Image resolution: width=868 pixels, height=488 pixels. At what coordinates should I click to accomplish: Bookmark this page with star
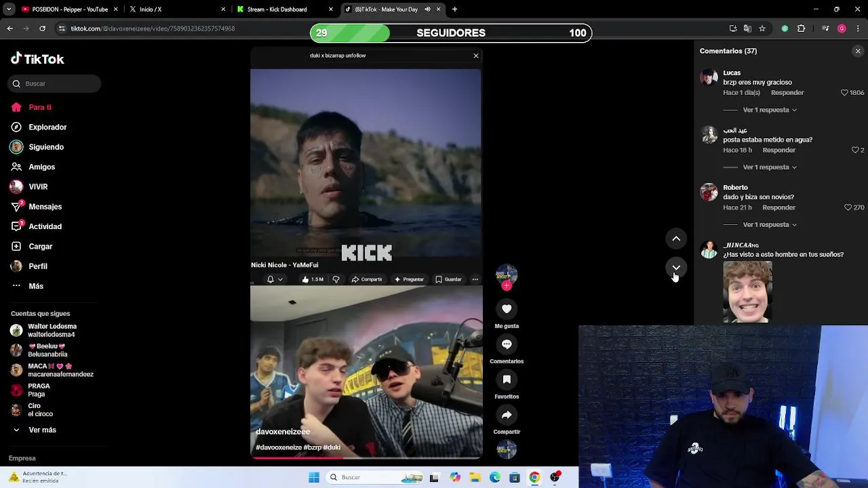tap(762, 28)
